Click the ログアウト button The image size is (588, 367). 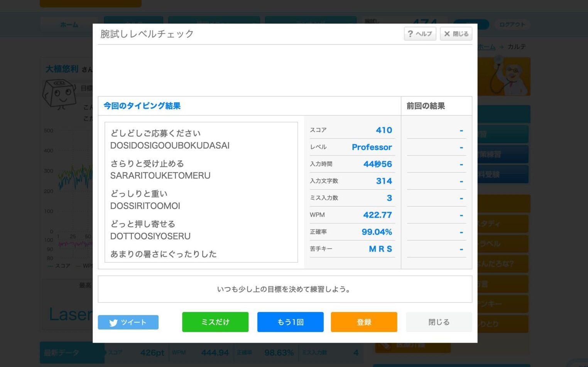point(512,25)
